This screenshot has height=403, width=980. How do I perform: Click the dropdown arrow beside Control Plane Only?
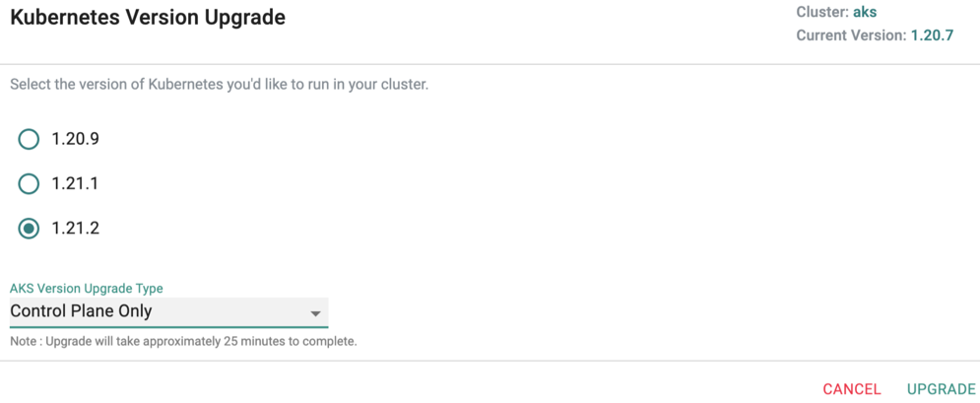pos(315,313)
